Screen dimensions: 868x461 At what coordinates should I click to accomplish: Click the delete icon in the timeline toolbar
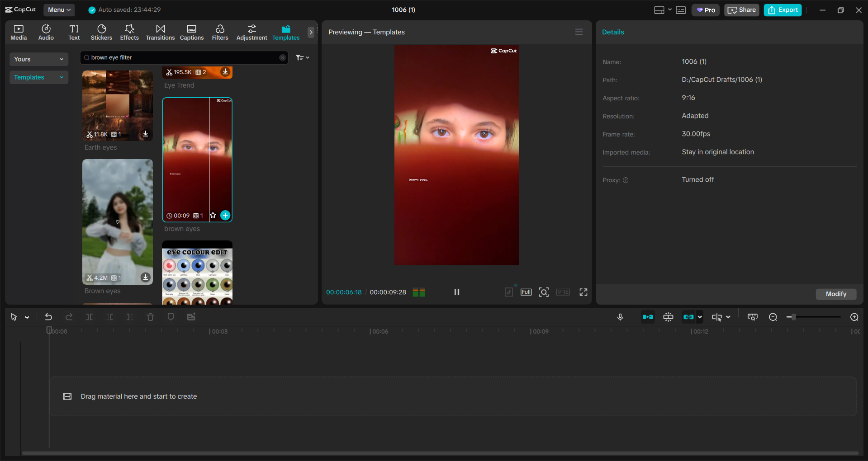150,317
